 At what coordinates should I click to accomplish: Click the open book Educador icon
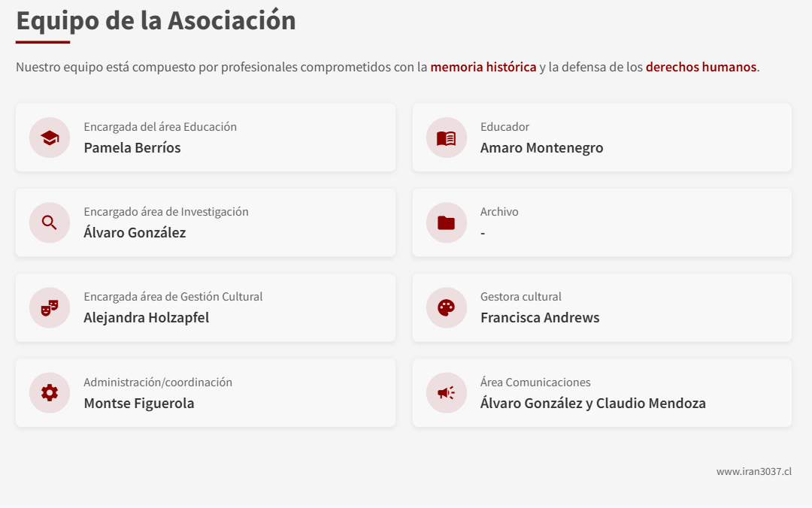tap(447, 138)
